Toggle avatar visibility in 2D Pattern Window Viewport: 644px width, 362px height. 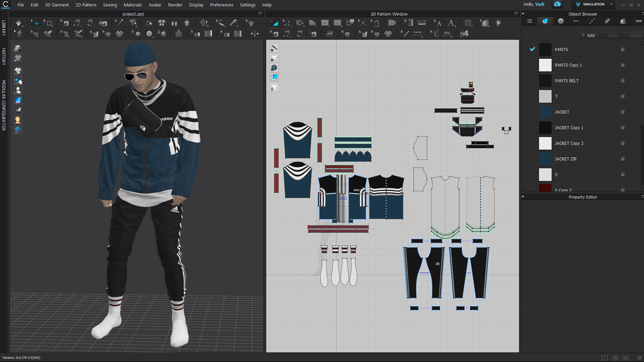[x=274, y=58]
